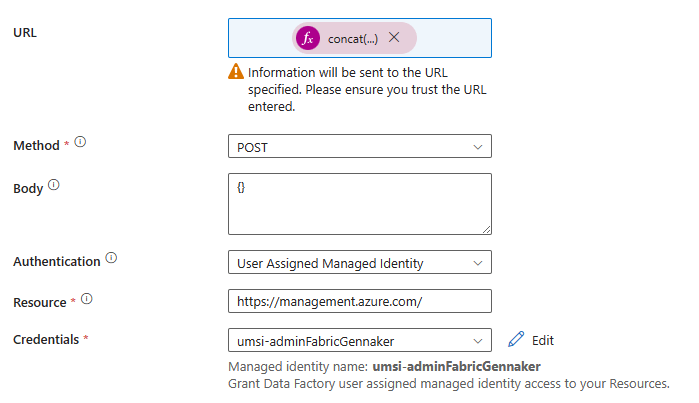Screen dimensions: 699x403
Task: Click the Credentials field label
Action: pyautogui.click(x=45, y=340)
